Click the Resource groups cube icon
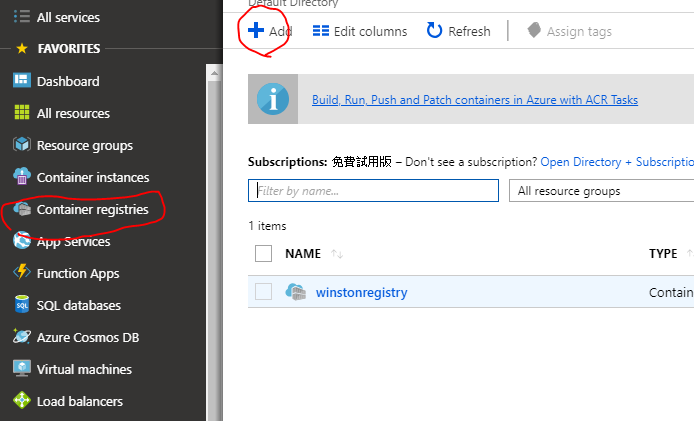 coord(22,144)
